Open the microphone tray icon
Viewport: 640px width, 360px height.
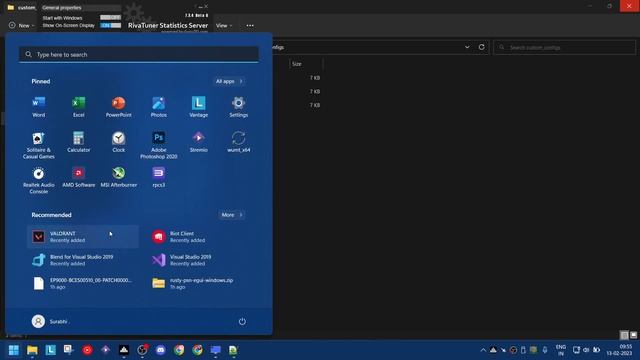[544, 350]
